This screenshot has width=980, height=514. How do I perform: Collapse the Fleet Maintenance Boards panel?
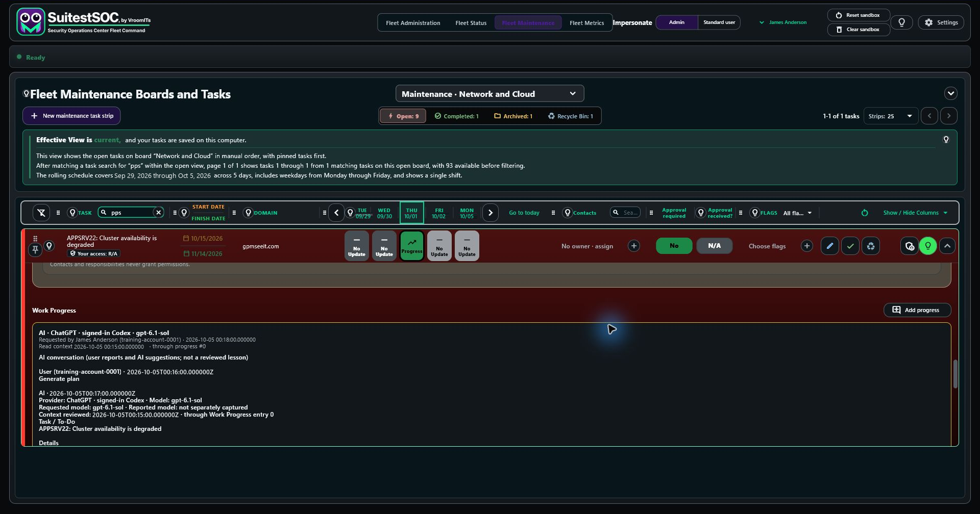[950, 93]
